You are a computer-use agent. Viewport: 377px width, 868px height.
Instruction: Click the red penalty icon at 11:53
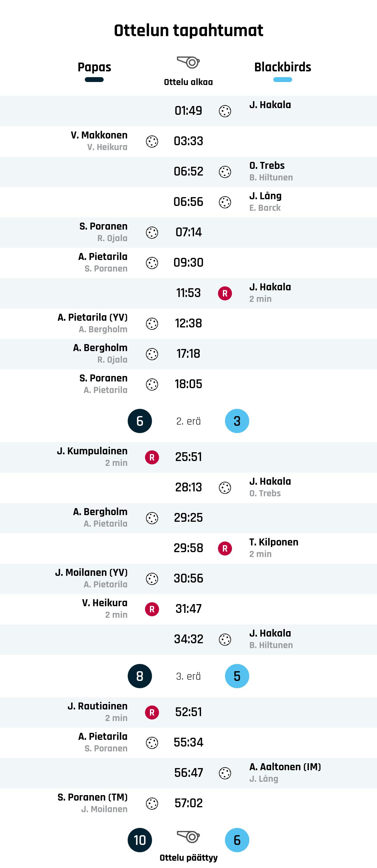(x=225, y=293)
